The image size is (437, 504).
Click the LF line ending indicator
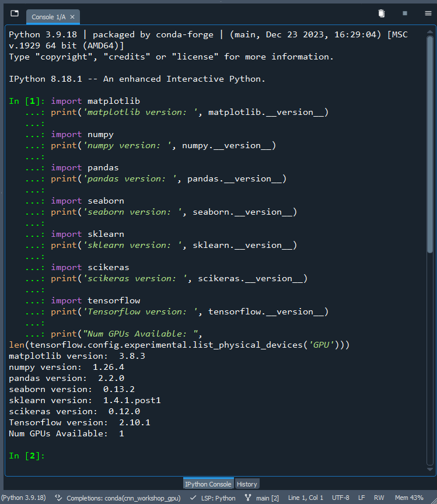point(361,498)
